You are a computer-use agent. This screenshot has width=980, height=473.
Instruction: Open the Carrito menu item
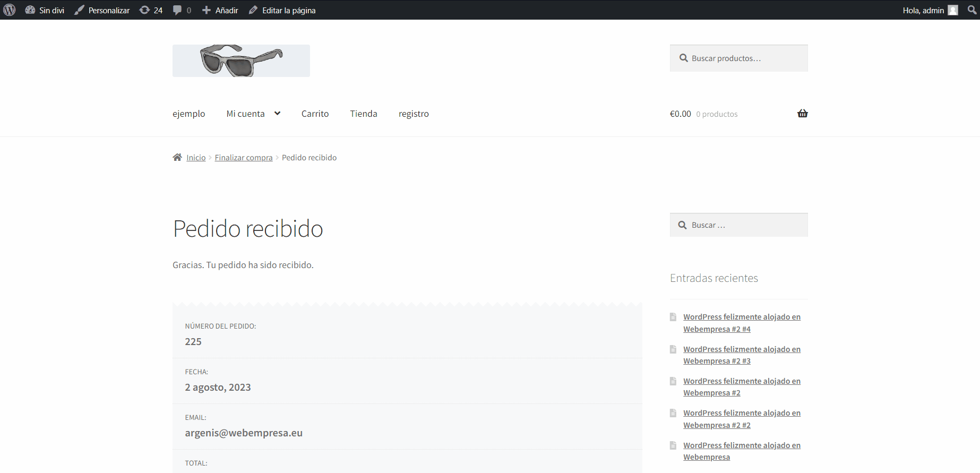click(315, 114)
